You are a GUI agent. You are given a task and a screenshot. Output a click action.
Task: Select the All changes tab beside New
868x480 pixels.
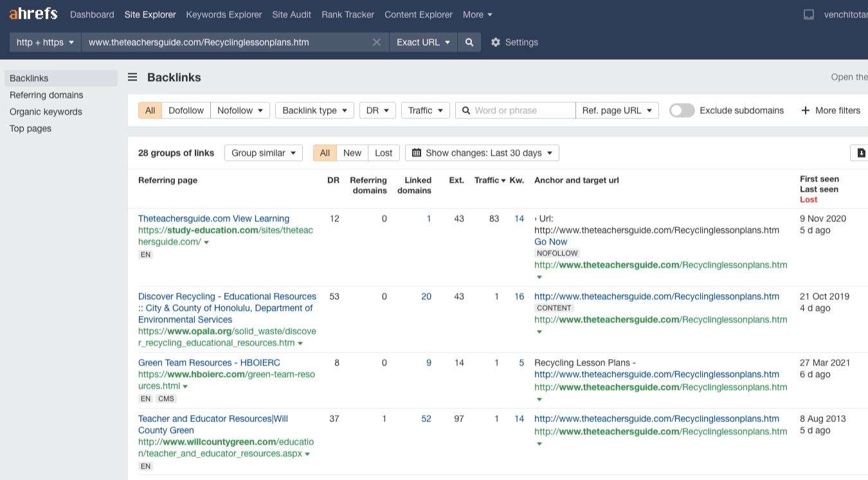325,153
